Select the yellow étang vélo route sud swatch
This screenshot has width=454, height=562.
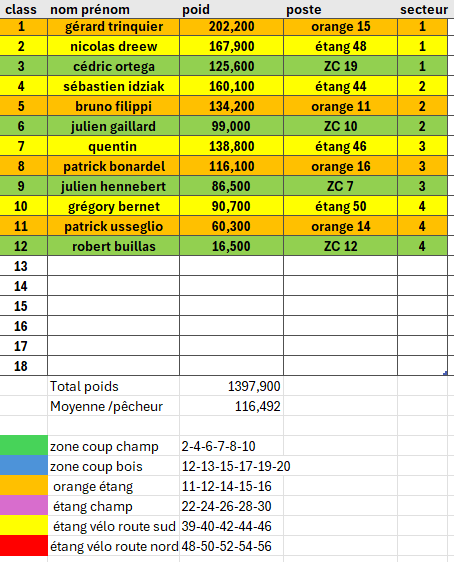[x=24, y=526]
